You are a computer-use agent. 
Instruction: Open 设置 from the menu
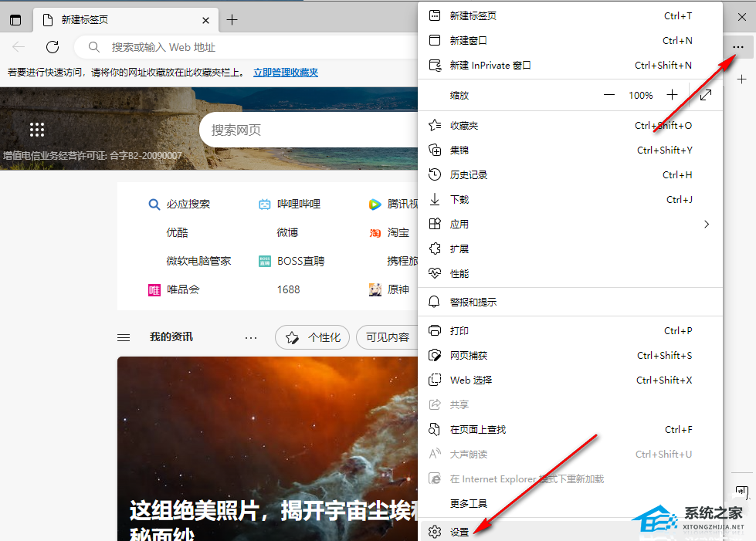[571, 532]
